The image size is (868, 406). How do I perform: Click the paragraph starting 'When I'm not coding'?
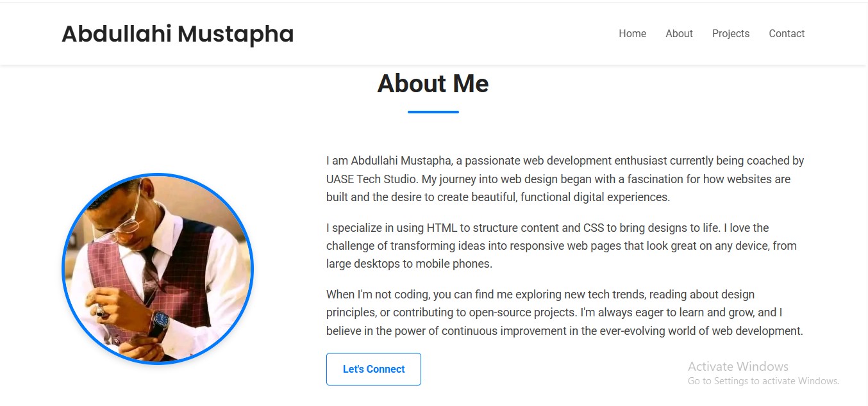coord(564,313)
